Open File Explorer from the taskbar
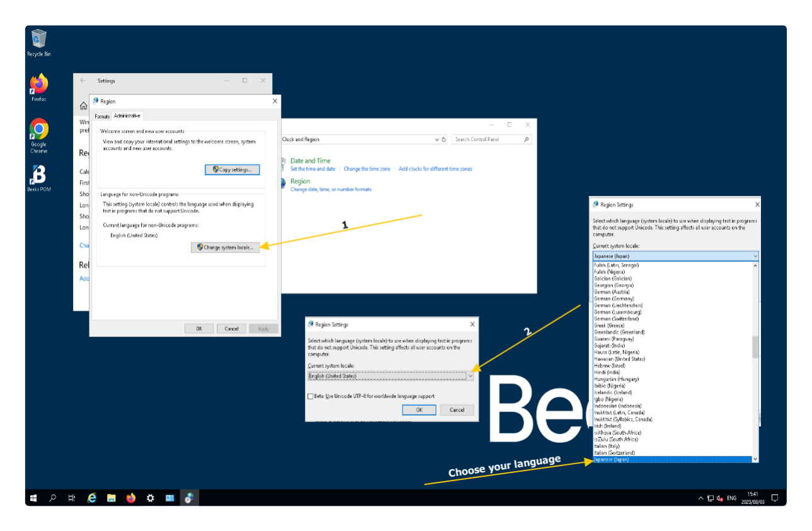 pyautogui.click(x=112, y=498)
